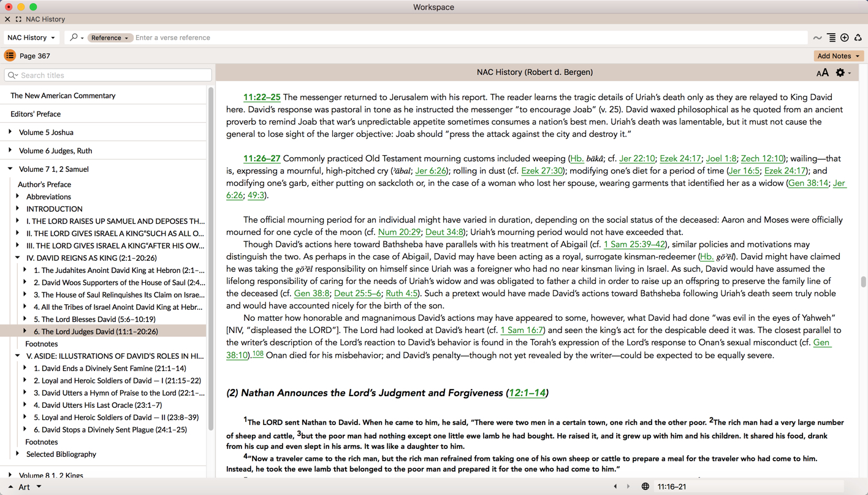The height and width of the screenshot is (495, 868).
Task: Expand 5. The Lord Blesses David
Action: click(25, 319)
